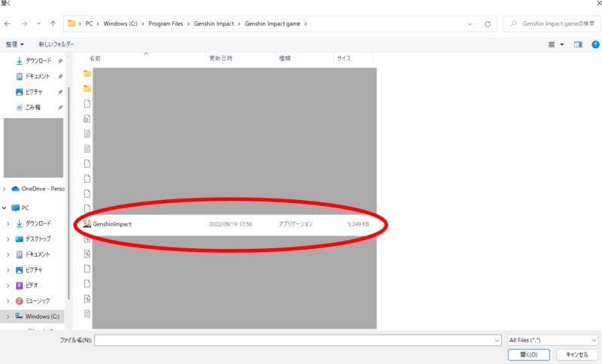Viewport: 602px width, 364px height.
Task: Go up one folder level
Action: tap(53, 24)
